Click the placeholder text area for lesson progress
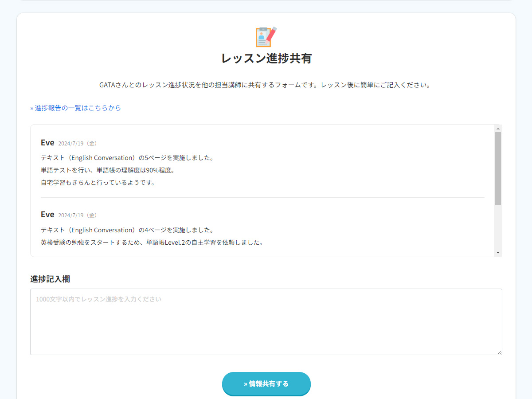Screen dimensions: 532x399 pyautogui.click(x=98, y=299)
